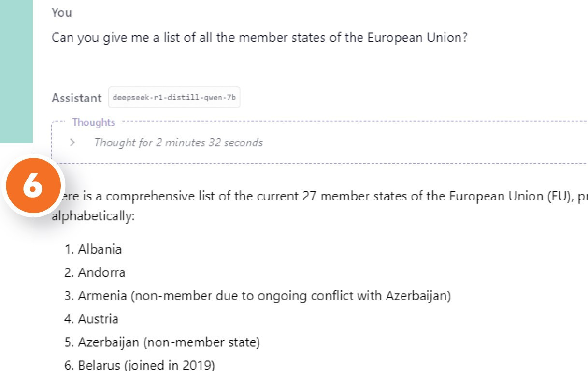Open "Thought for 2 minutes 32 seconds"
This screenshot has width=588, height=371.
[178, 143]
